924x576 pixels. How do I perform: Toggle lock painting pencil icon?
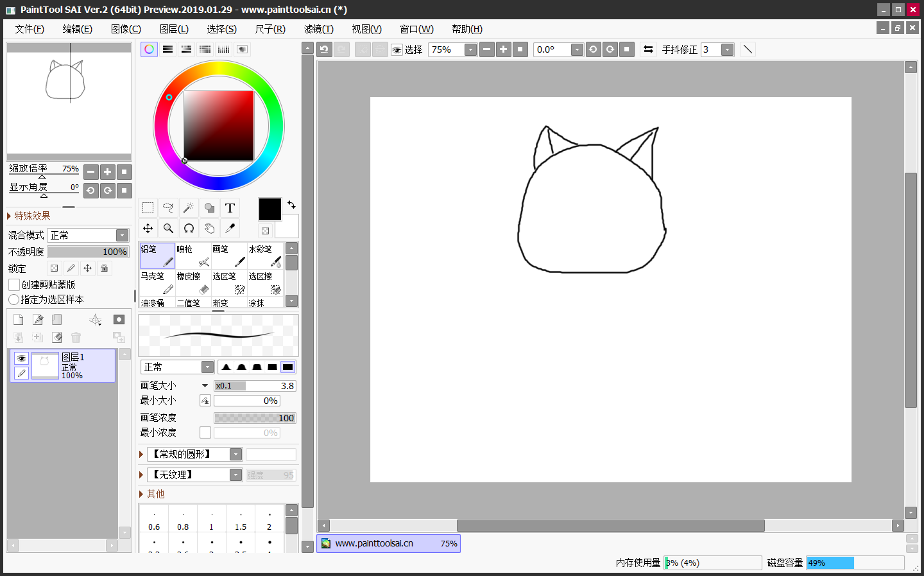tap(71, 268)
